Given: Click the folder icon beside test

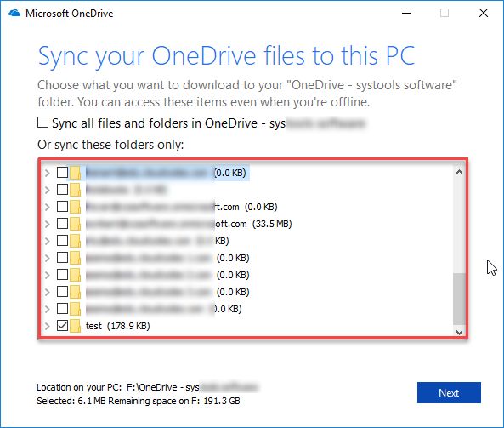Looking at the screenshot, I should pos(75,326).
